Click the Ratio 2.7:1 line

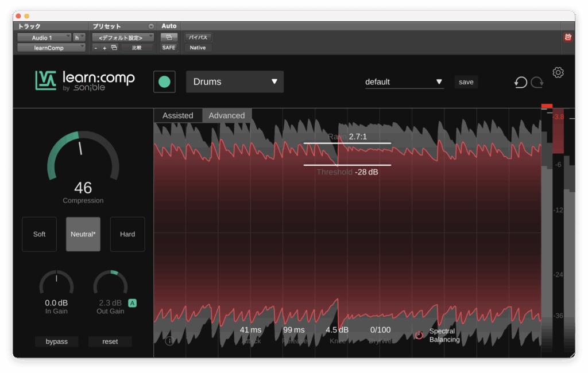pos(347,143)
